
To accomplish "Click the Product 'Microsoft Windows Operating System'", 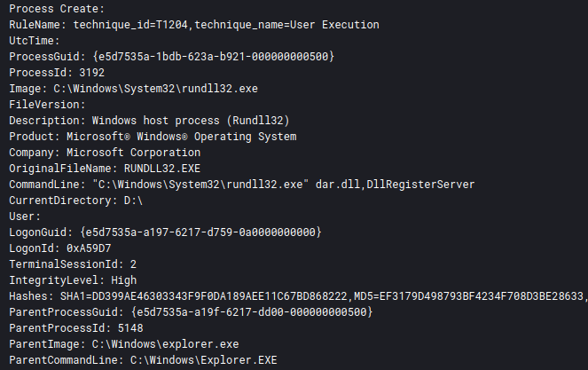I will (182, 137).
